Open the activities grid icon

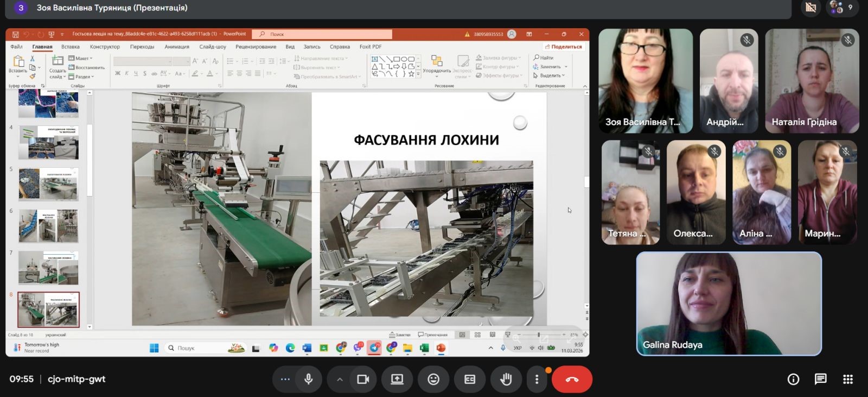click(847, 379)
